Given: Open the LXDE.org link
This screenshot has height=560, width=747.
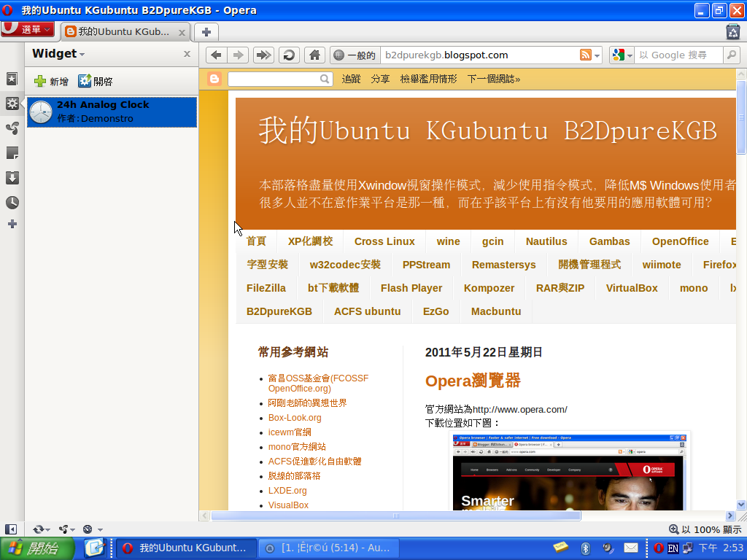Looking at the screenshot, I should pos(287,491).
